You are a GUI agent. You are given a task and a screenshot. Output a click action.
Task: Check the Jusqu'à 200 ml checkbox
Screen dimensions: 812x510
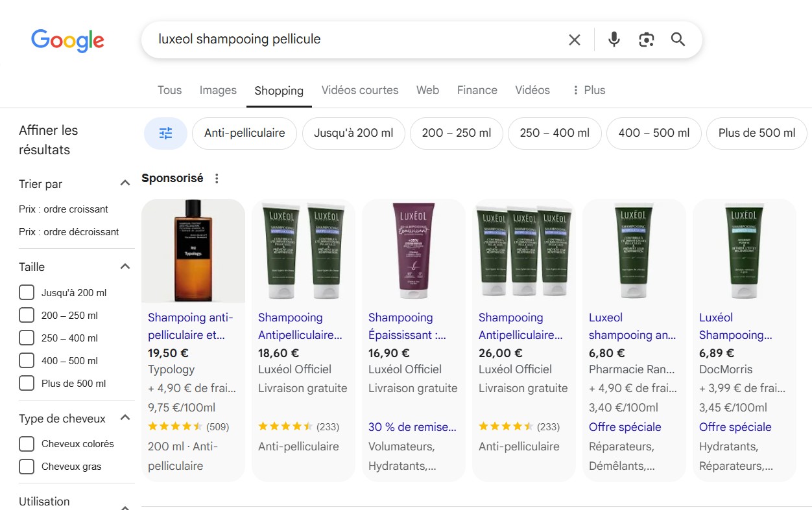point(27,292)
